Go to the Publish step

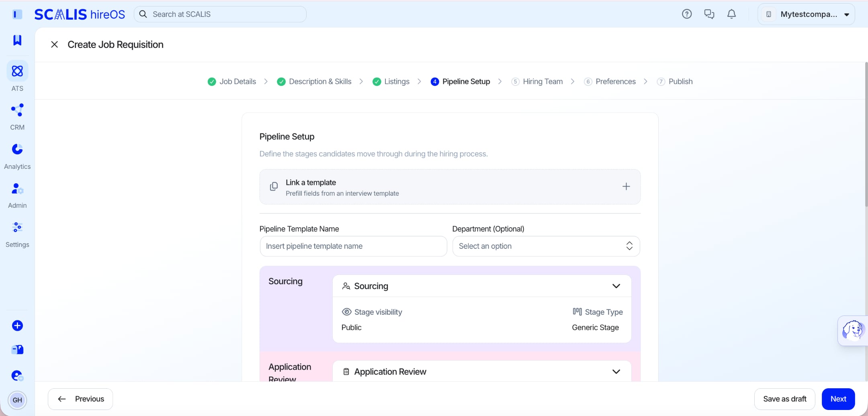(675, 82)
